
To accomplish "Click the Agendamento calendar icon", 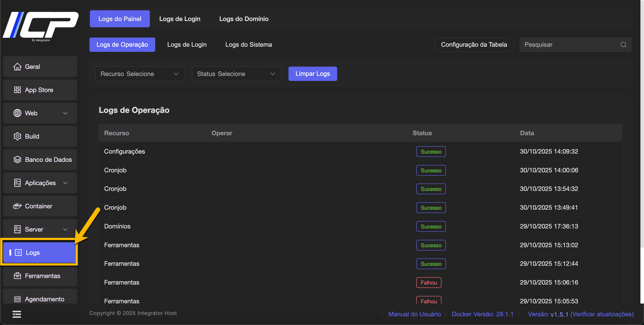I will tap(17, 299).
